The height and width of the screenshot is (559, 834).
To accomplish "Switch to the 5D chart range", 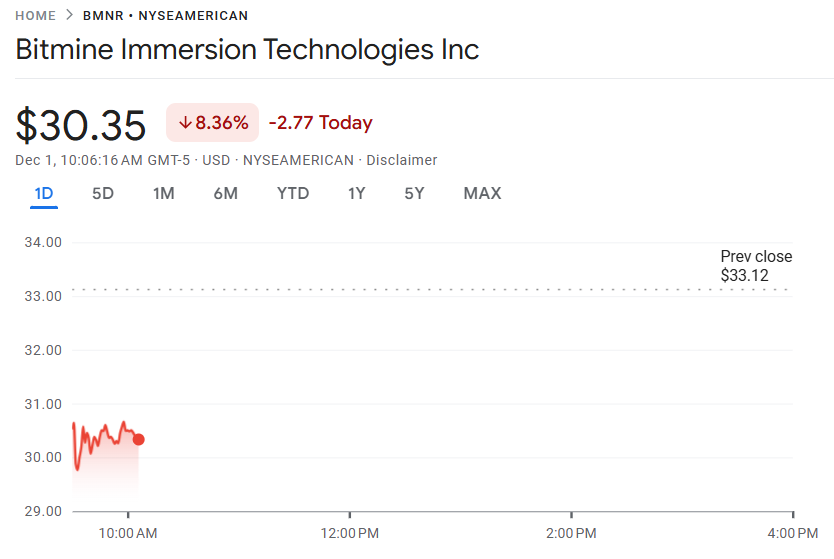I will click(103, 193).
